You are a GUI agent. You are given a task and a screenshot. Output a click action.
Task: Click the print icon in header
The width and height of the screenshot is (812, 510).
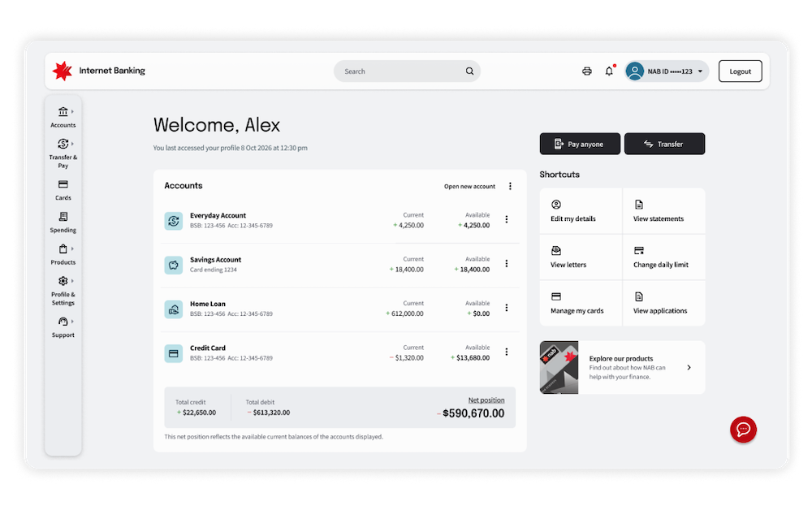coord(587,71)
